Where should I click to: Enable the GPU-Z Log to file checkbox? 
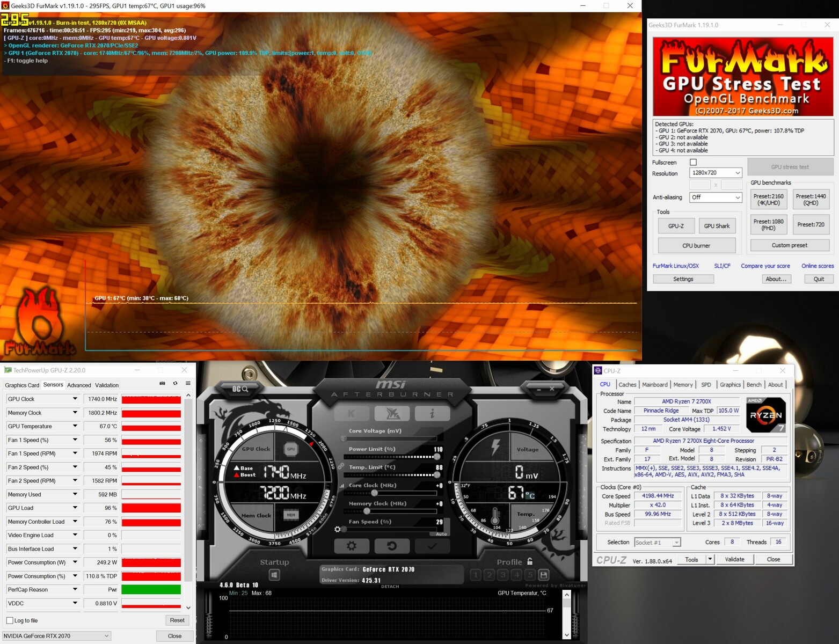[x=10, y=620]
